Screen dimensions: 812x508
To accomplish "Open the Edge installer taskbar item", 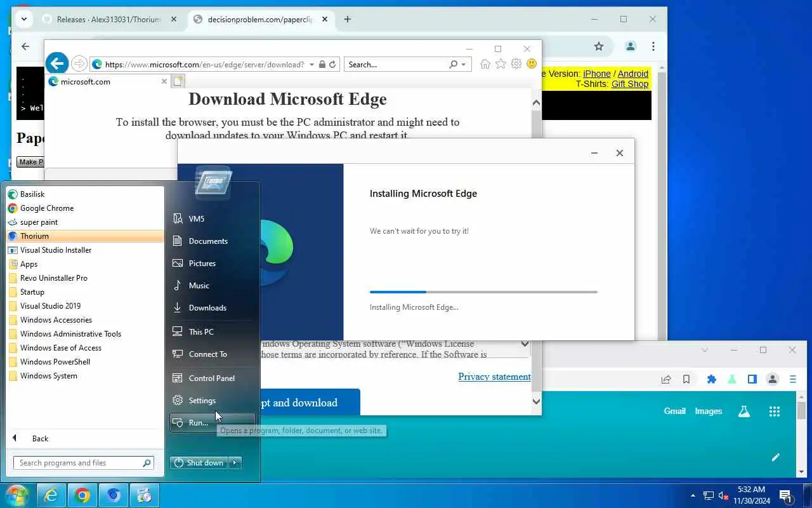I will point(145,495).
